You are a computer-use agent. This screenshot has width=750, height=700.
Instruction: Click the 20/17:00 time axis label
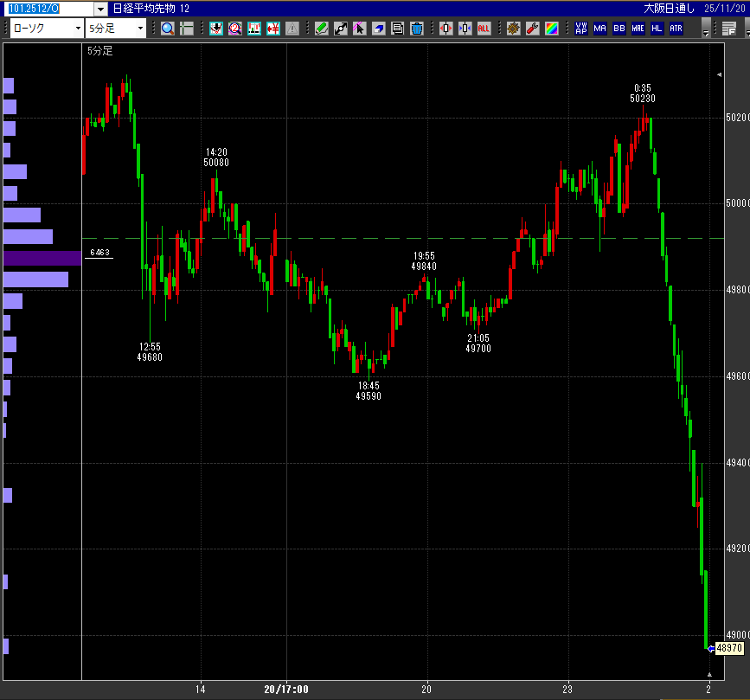pyautogui.click(x=286, y=690)
